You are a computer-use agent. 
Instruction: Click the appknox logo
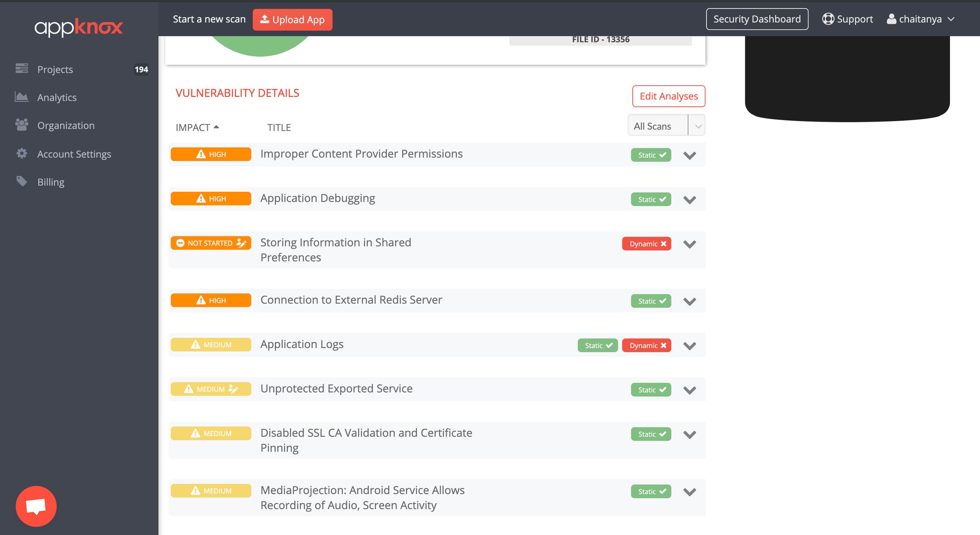pos(78,27)
